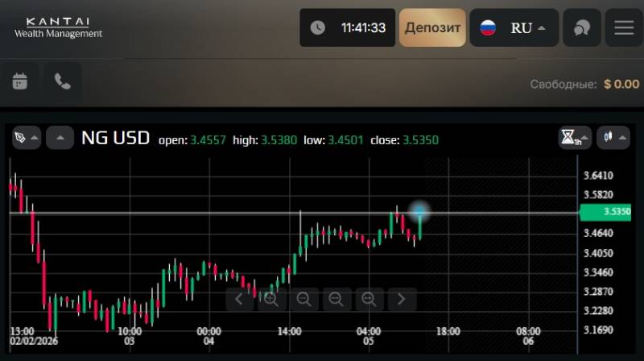Click the Депозит button
This screenshot has height=361, width=644.
click(432, 27)
